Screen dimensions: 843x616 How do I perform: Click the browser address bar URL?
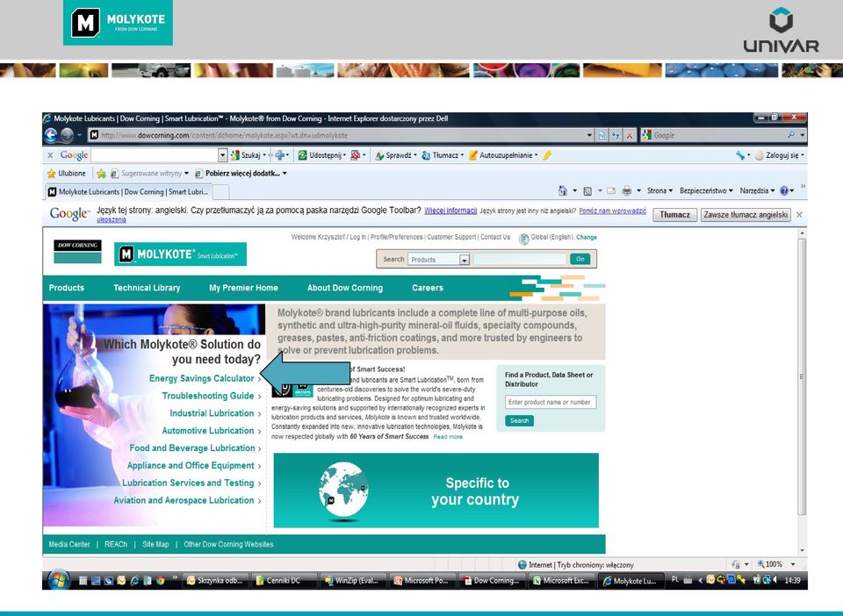point(224,135)
